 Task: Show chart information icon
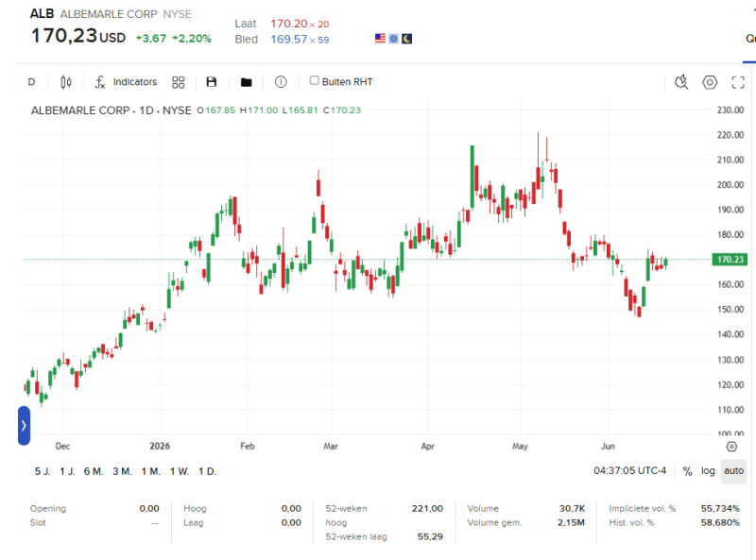tap(281, 82)
